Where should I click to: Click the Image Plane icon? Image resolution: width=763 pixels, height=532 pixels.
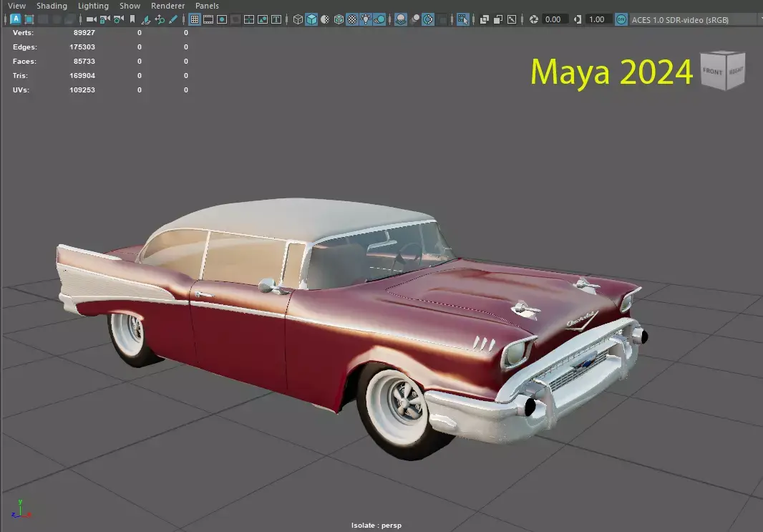(145, 19)
